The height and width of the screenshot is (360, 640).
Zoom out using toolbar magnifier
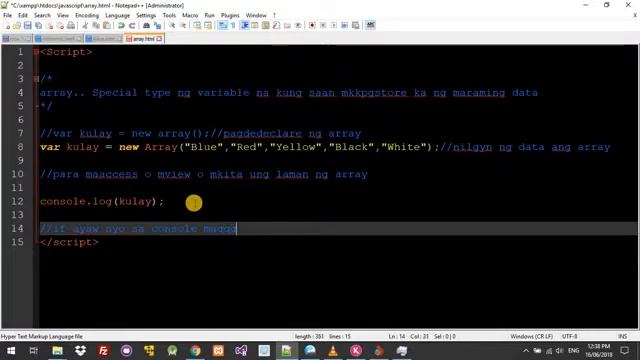[x=183, y=25]
